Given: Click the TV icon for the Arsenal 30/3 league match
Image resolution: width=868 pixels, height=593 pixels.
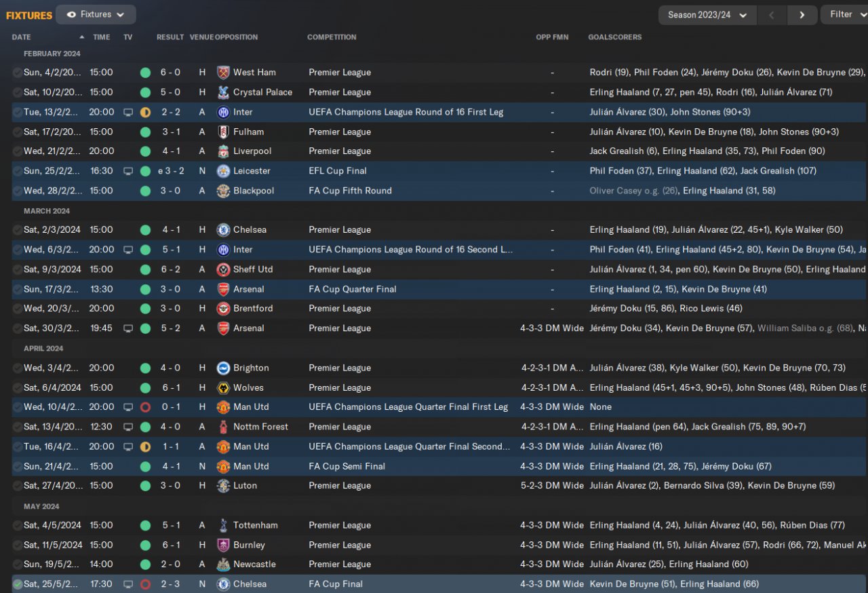Looking at the screenshot, I should 128,328.
